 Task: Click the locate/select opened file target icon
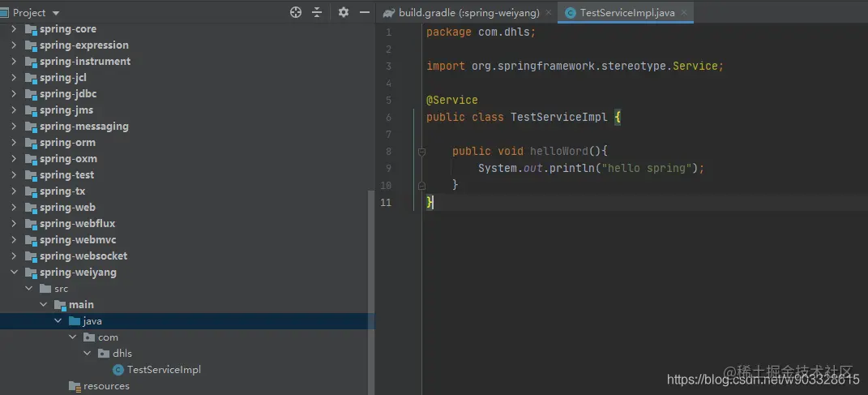tap(296, 12)
